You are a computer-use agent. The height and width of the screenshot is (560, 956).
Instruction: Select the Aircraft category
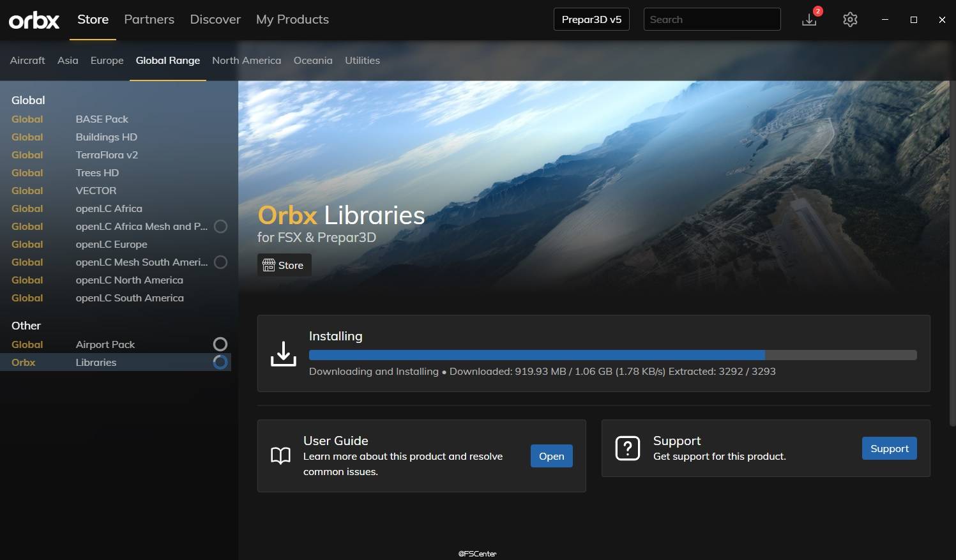pos(27,60)
